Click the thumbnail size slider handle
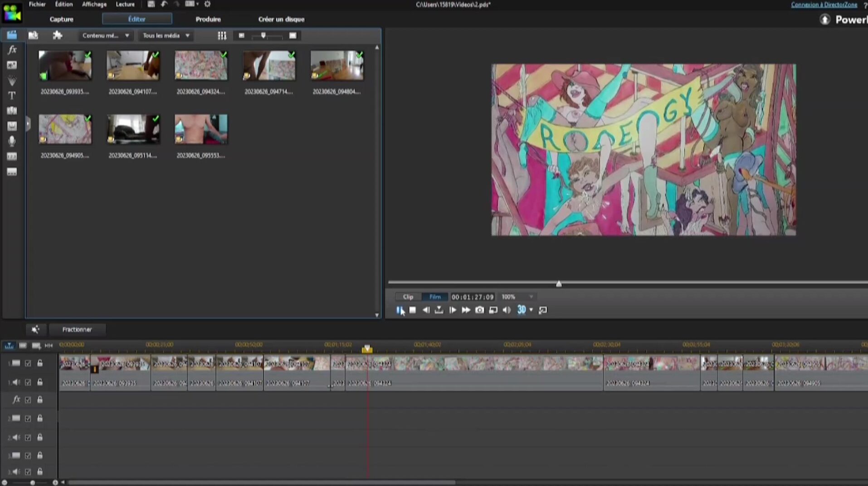 [263, 35]
